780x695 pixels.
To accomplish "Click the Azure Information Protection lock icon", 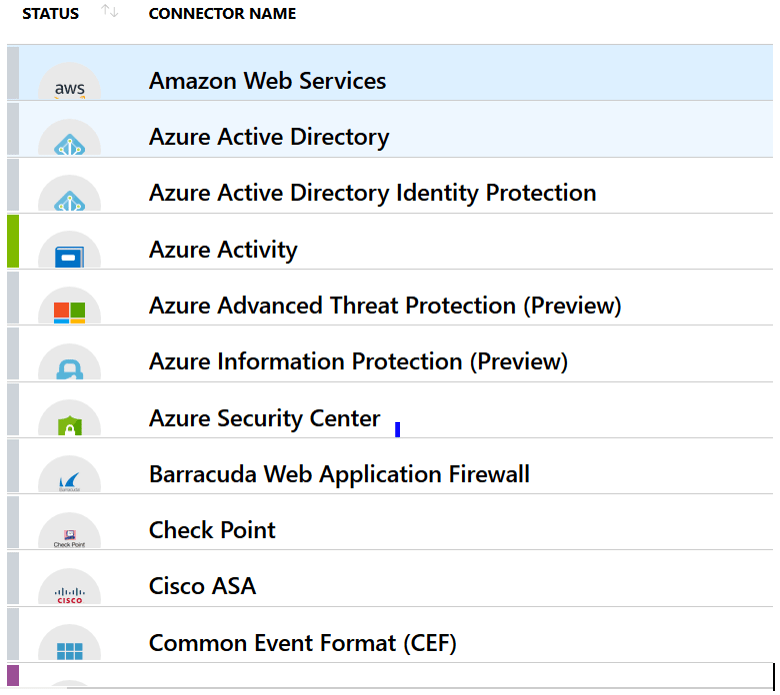I will click(69, 366).
